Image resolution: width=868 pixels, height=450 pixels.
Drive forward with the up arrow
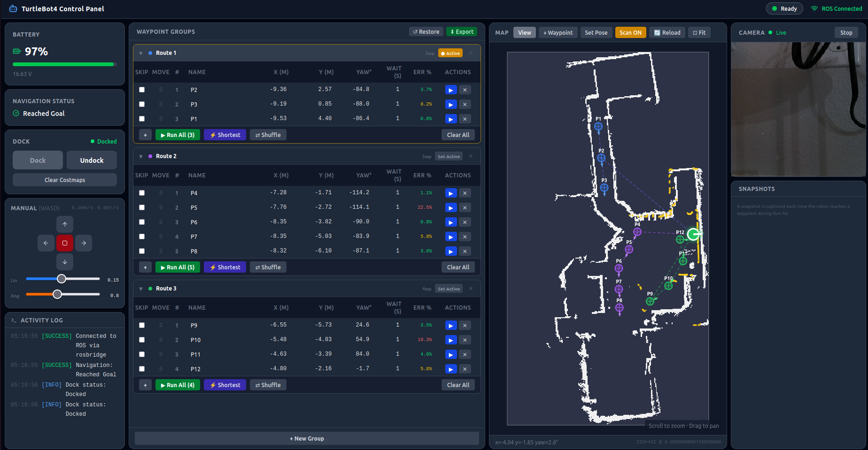coord(65,224)
